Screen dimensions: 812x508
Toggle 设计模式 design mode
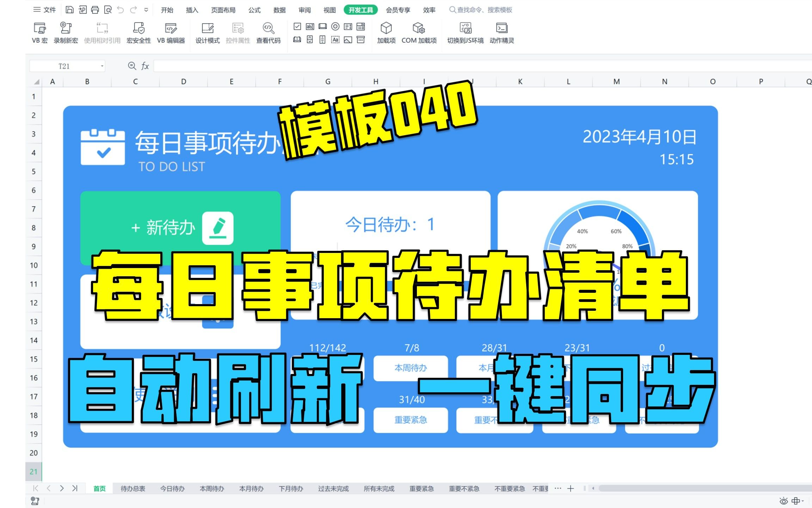click(x=208, y=33)
